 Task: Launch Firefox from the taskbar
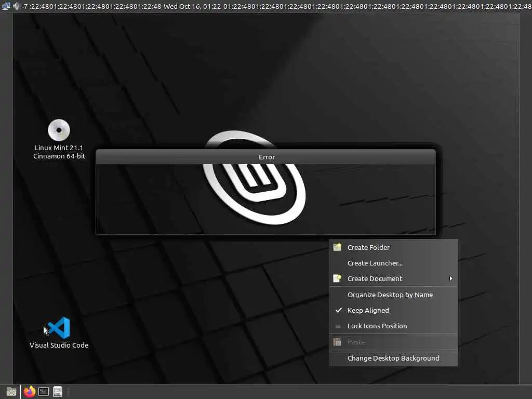coord(30,392)
